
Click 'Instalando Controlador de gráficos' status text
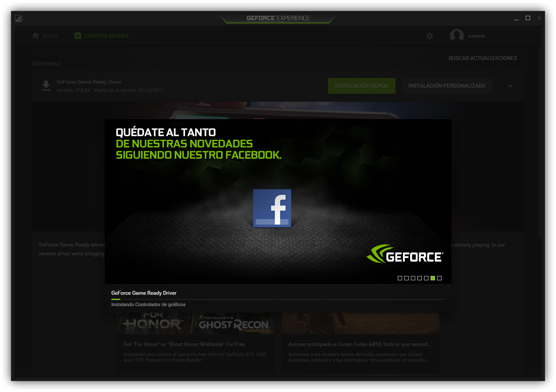coord(148,304)
